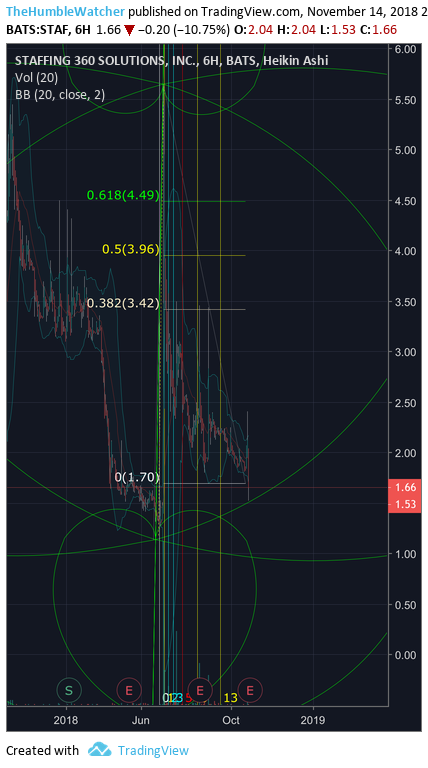Viewport: 428px width, 768px height.
Task: Click the C:1.66 close price value
Action: click(x=378, y=30)
